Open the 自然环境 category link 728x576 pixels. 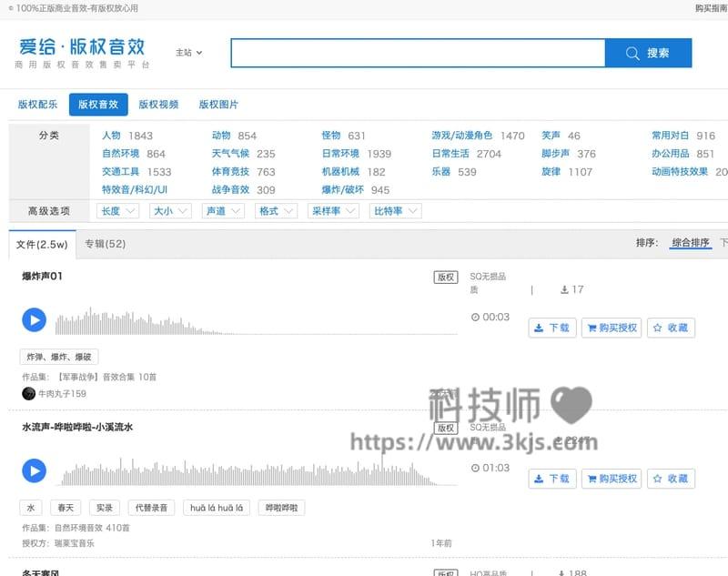point(121,154)
